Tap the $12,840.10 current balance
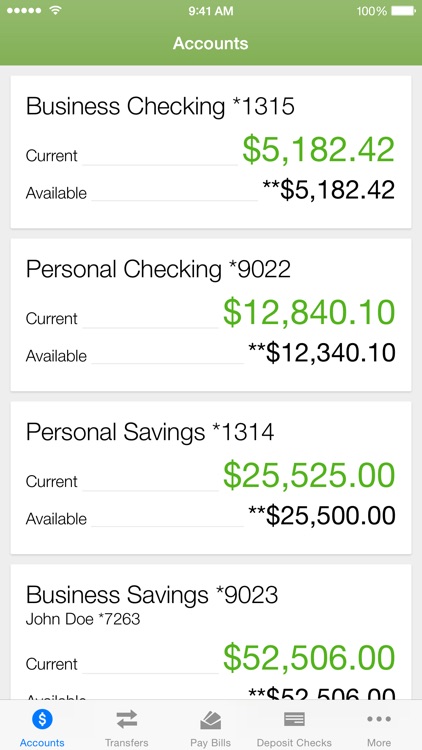Image resolution: width=422 pixels, height=750 pixels. (x=309, y=313)
